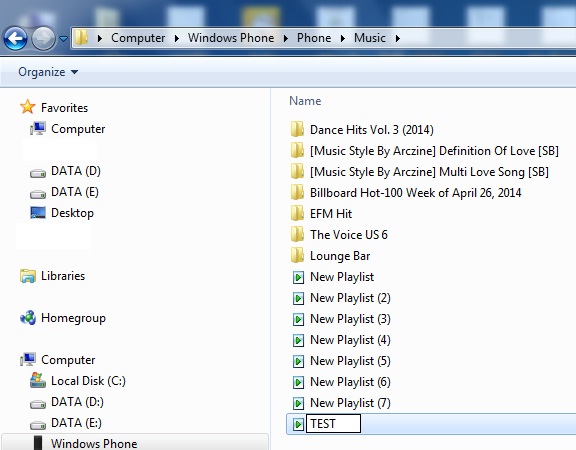576x450 pixels.
Task: Select the Phone breadcrumb segment
Action: pos(314,38)
